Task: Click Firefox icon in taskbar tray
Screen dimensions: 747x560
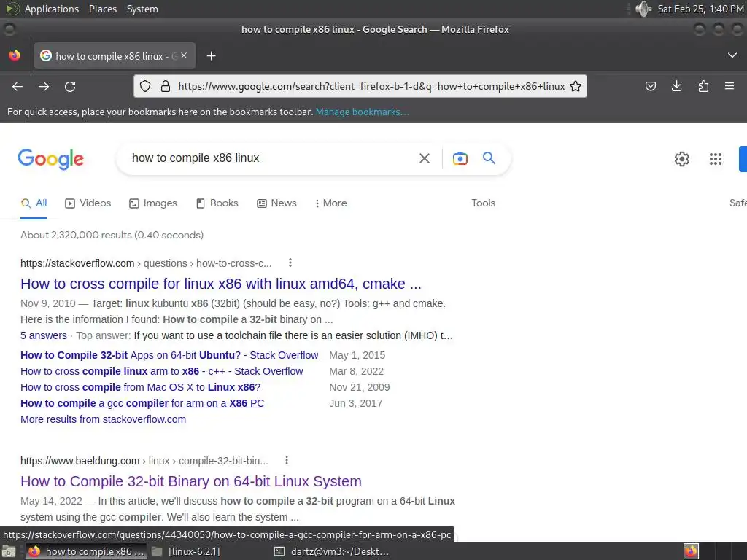Action: (691, 551)
